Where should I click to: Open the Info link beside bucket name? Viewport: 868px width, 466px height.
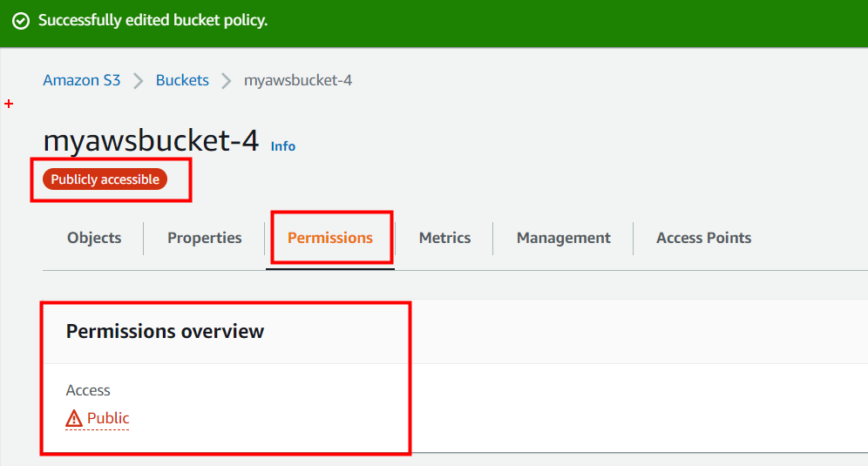tap(283, 146)
